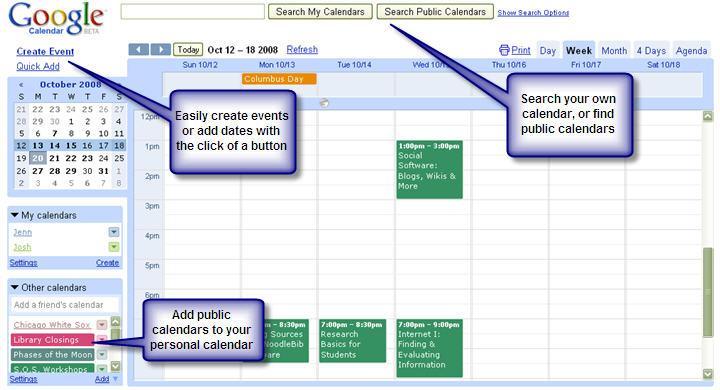Toggle the S.O.S. Workshops calendar

tap(52, 368)
